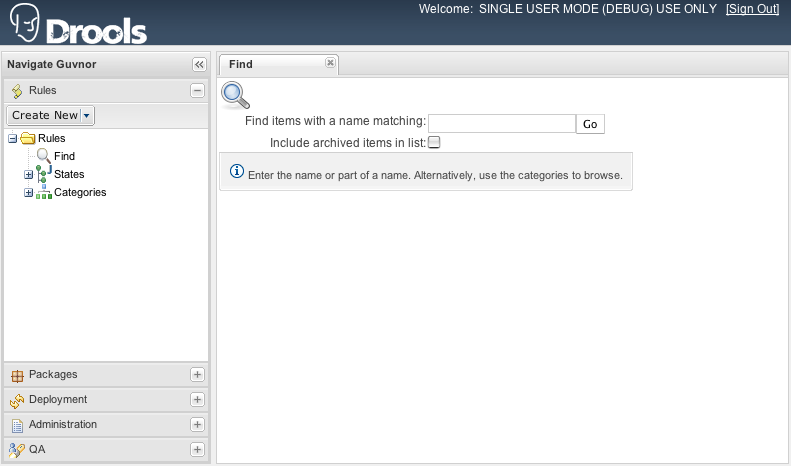Expand the Categories tree node

point(29,192)
